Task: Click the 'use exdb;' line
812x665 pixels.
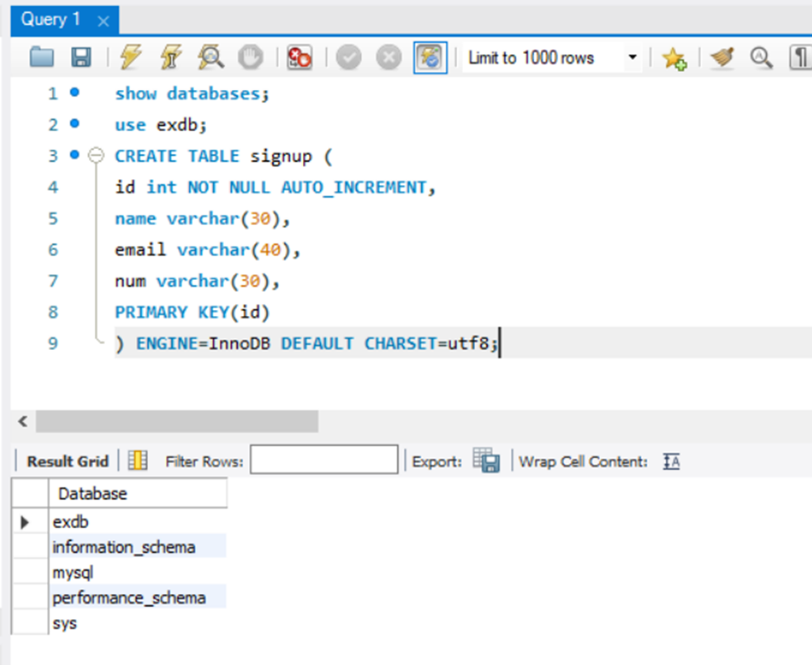Action: coord(160,125)
